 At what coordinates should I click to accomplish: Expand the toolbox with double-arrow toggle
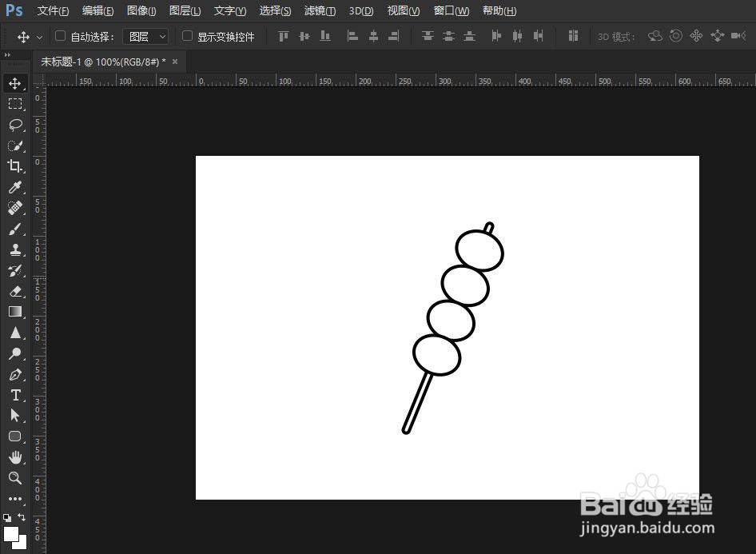pos(7,55)
